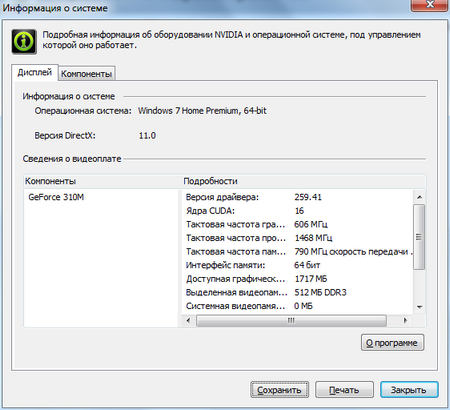Image resolution: width=450 pixels, height=410 pixels.
Task: Click the 1717 МБ value
Action: coord(311,279)
